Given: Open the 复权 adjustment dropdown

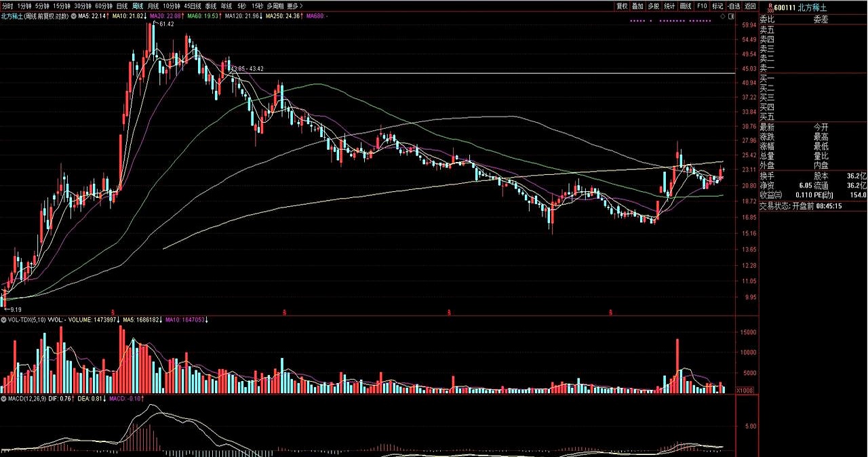Looking at the screenshot, I should [622, 5].
